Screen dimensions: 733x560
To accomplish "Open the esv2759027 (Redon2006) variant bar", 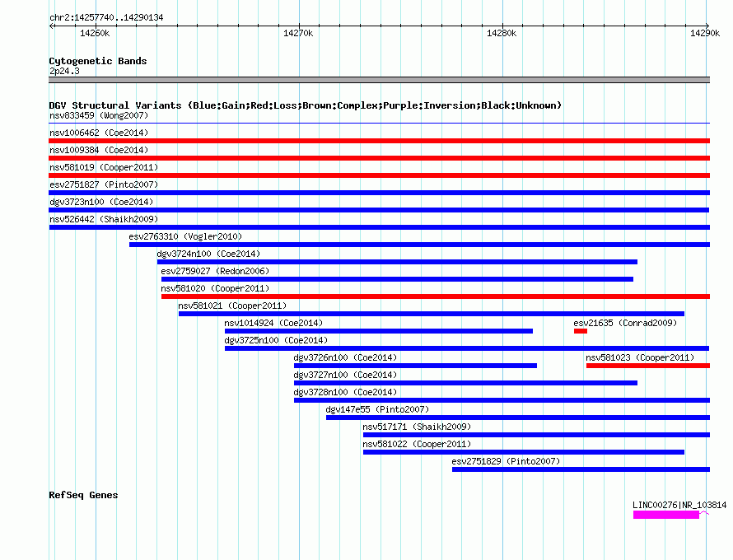I will point(397,279).
